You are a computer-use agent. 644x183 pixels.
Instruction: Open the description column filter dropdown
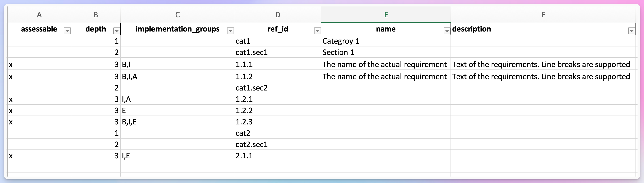click(631, 31)
